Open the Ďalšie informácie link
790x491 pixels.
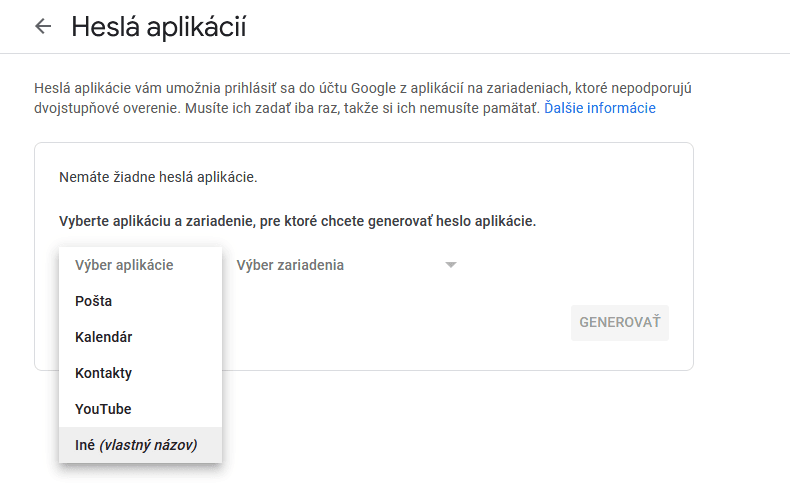[x=600, y=108]
